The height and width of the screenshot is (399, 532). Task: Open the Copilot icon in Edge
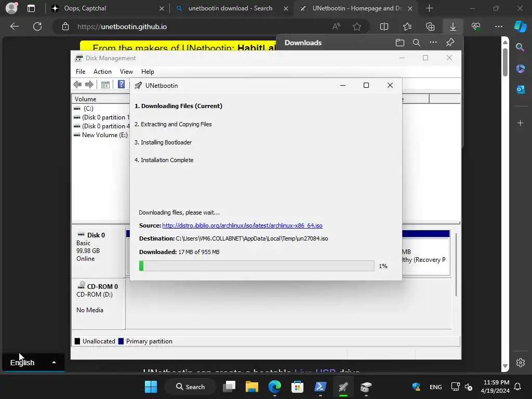521,26
